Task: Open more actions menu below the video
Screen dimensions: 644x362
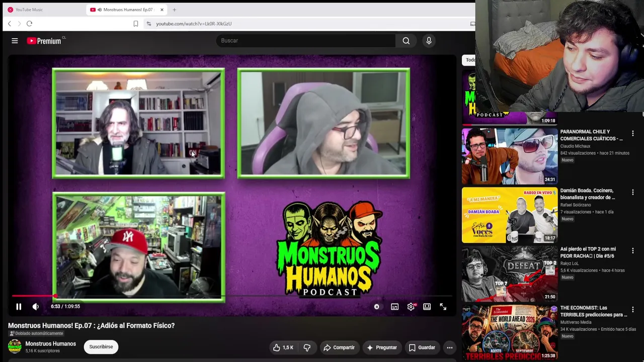Action: tap(450, 347)
